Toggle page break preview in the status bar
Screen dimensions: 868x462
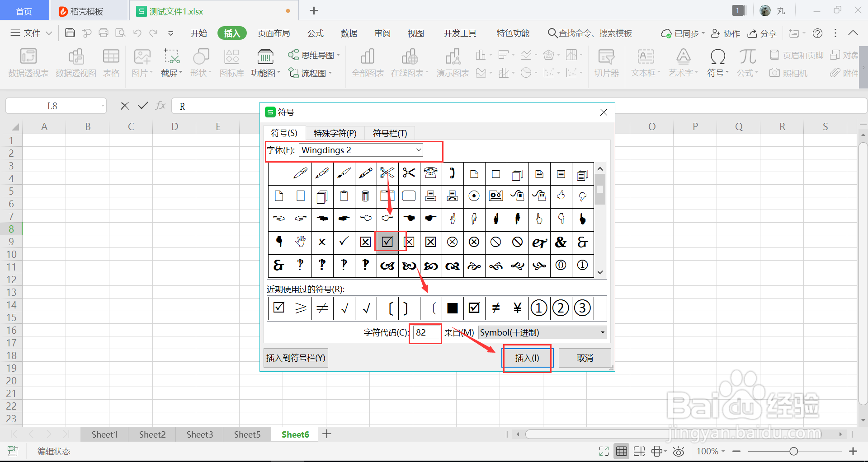point(639,451)
